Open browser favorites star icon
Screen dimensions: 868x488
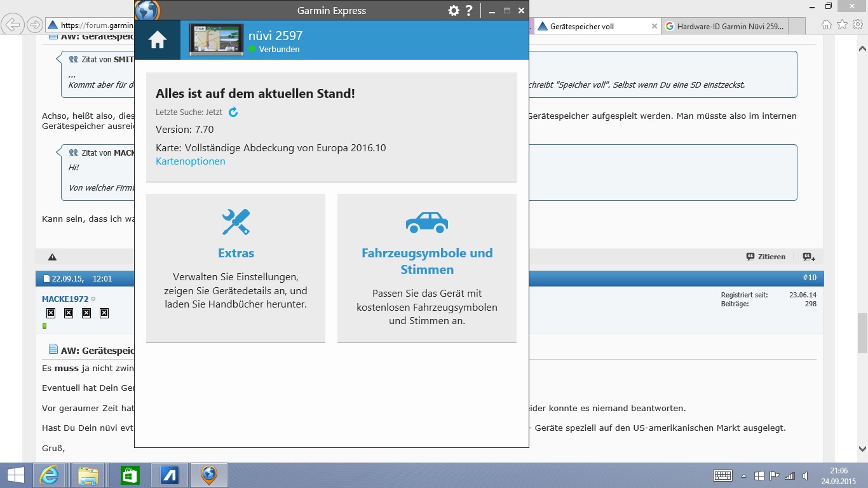point(842,25)
